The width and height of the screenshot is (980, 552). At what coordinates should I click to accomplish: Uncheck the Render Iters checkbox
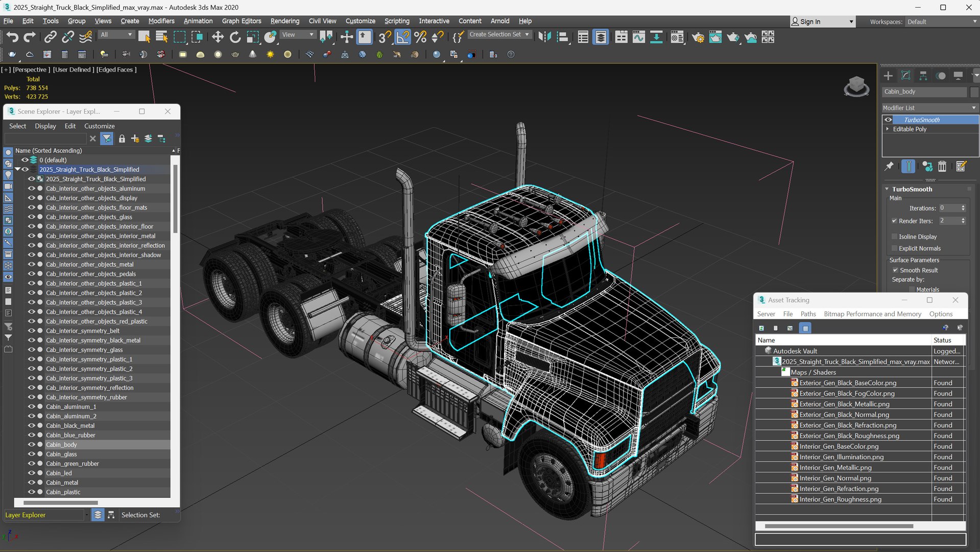(894, 221)
